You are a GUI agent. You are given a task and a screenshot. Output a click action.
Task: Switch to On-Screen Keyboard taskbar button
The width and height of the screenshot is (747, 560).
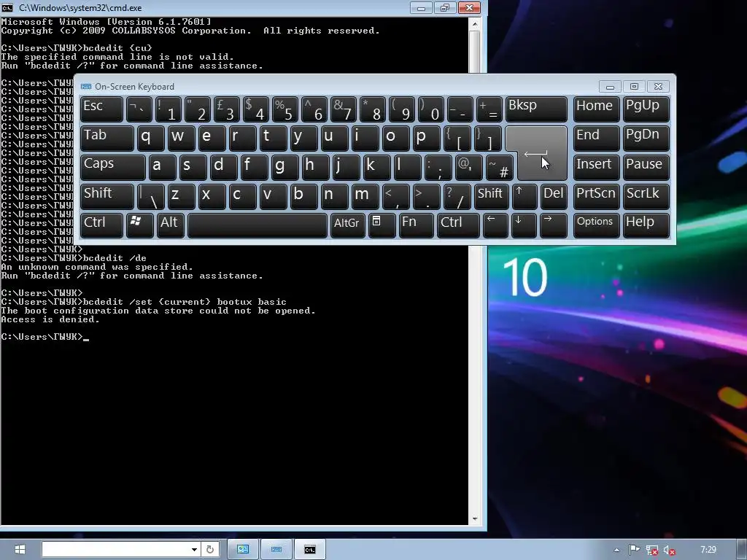point(276,550)
